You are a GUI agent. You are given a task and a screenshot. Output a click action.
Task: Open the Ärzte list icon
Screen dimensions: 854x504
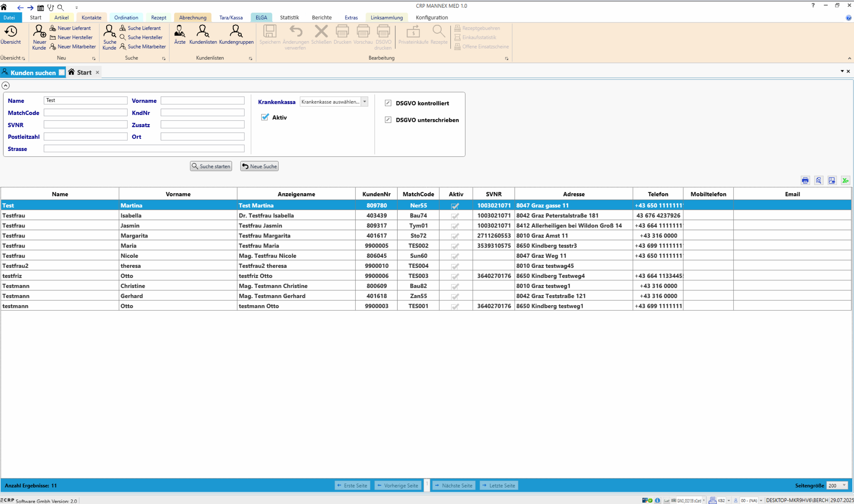[180, 35]
